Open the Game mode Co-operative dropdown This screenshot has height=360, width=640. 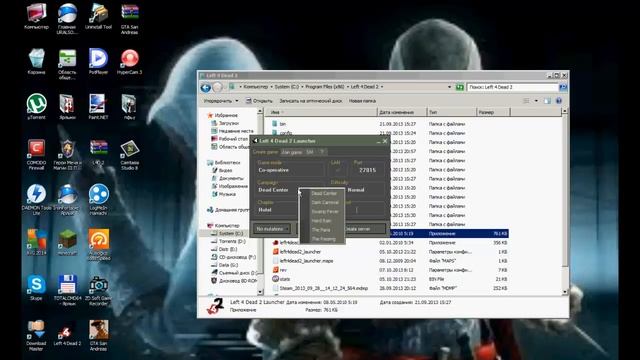click(x=290, y=170)
